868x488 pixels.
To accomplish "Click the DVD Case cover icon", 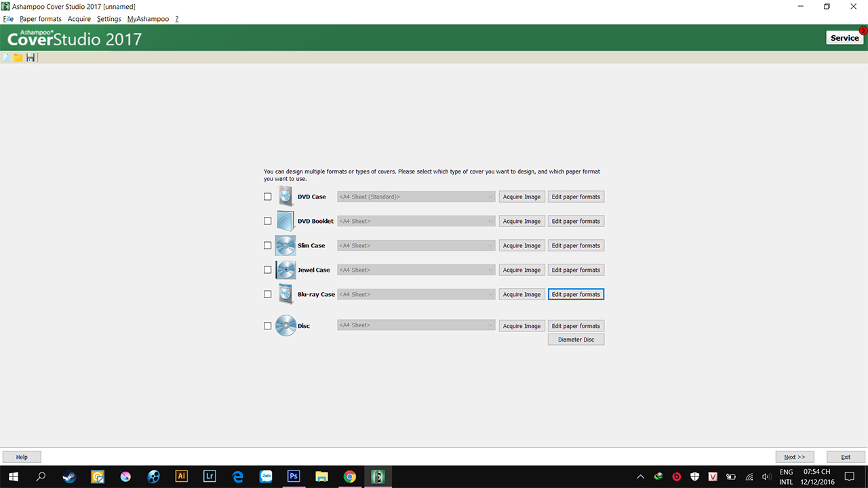I will 285,197.
